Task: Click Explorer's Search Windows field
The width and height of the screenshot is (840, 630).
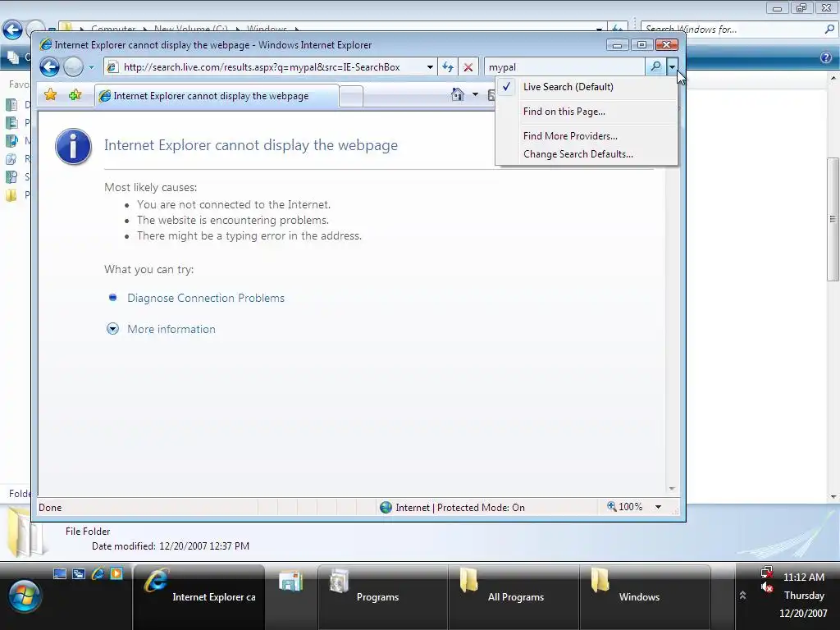Action: [731, 30]
